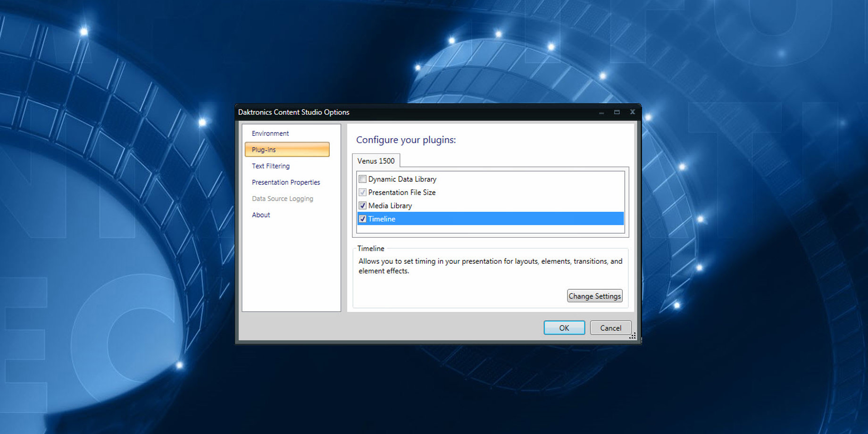
Task: Select the Dynamic Data Library list label
Action: pyautogui.click(x=402, y=179)
